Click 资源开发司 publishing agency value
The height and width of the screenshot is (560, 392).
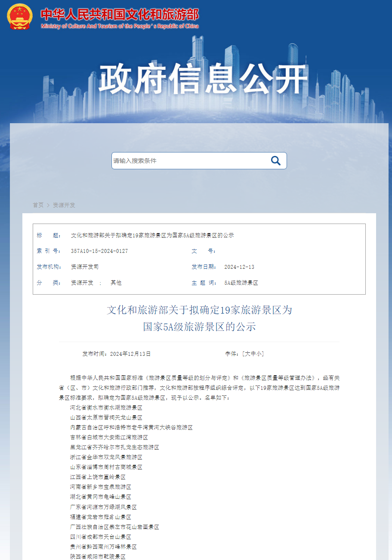click(85, 267)
